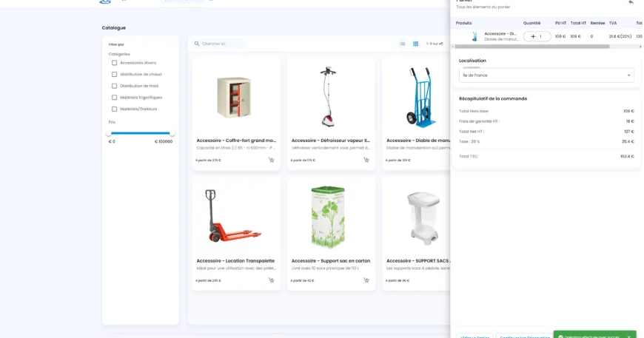The image size is (644, 338).
Task: Click the search magnifier icon
Action: pos(197,44)
